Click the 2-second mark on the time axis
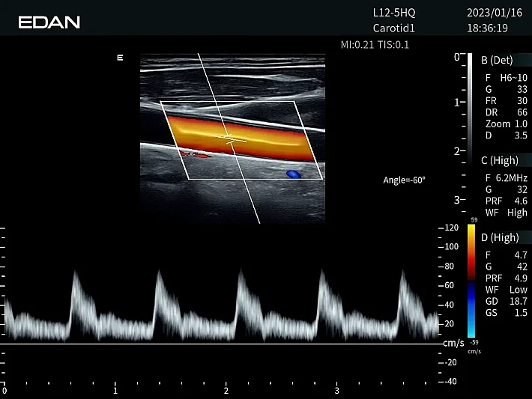532x399 pixels. 226,391
